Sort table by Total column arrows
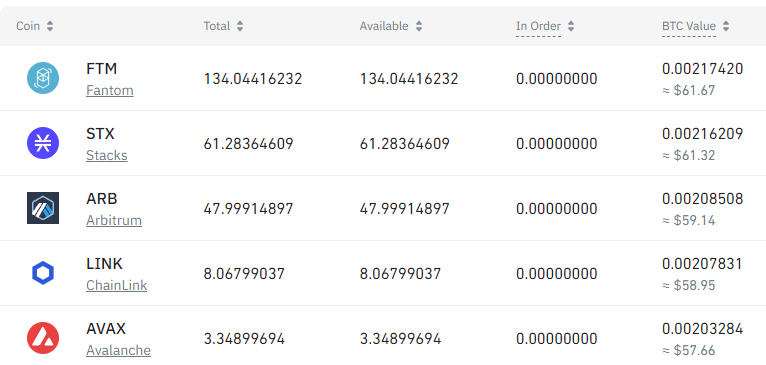 [240, 26]
